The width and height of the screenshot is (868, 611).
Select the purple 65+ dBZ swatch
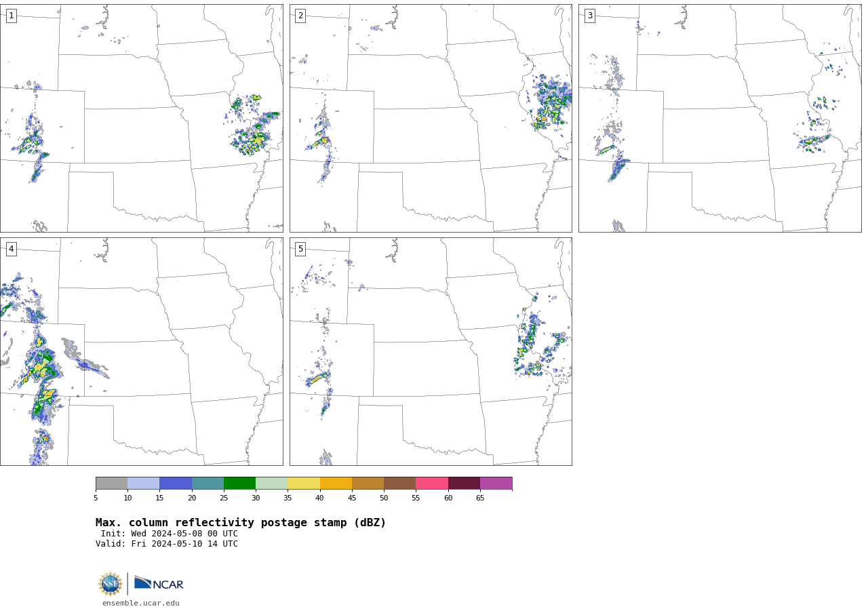coord(496,483)
